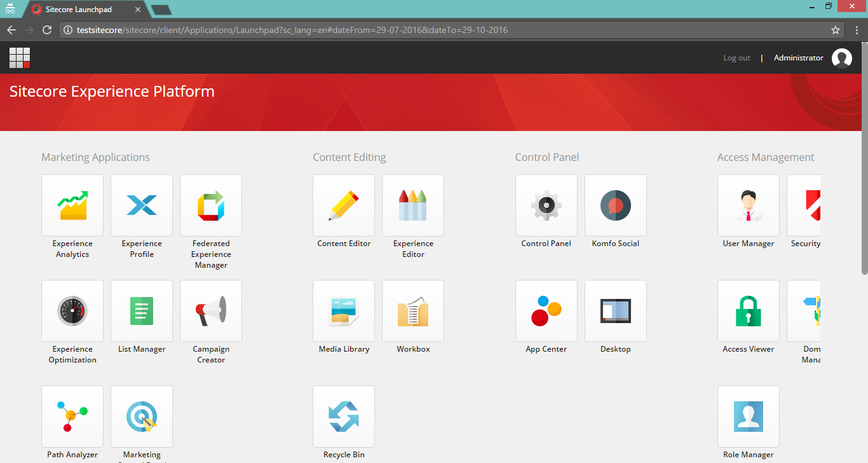The width and height of the screenshot is (868, 463).
Task: Select the Sitecore Launchpad browser tab
Action: [x=86, y=10]
